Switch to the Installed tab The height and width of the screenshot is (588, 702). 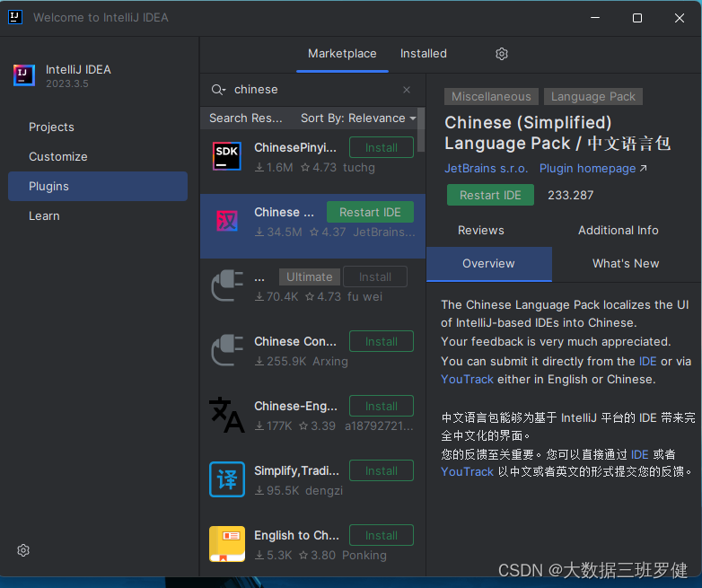(x=423, y=54)
